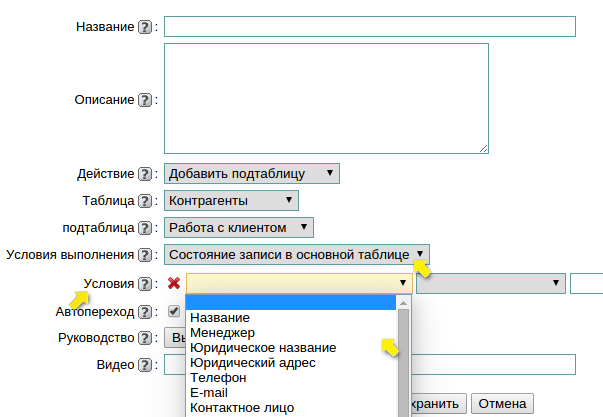Screen dimensions: 603x417
Task: Toggle the Автопереход checkbox
Action: pos(174,311)
